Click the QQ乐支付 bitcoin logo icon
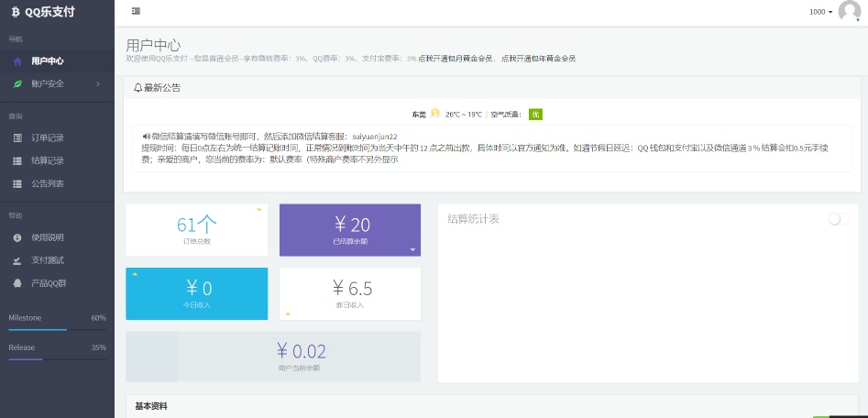868x418 pixels. [15, 12]
